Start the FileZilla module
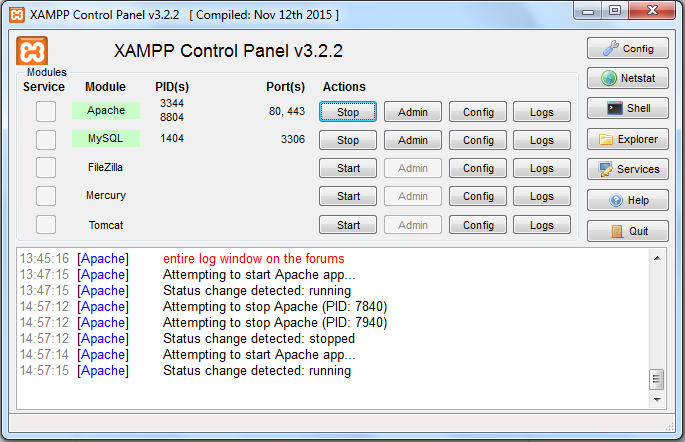Viewport: 685px width, 442px height. pyautogui.click(x=348, y=168)
